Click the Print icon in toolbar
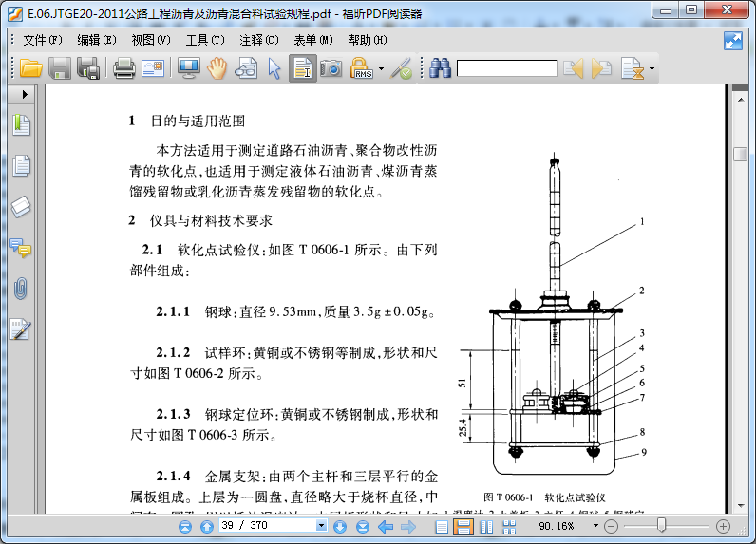 tap(123, 68)
